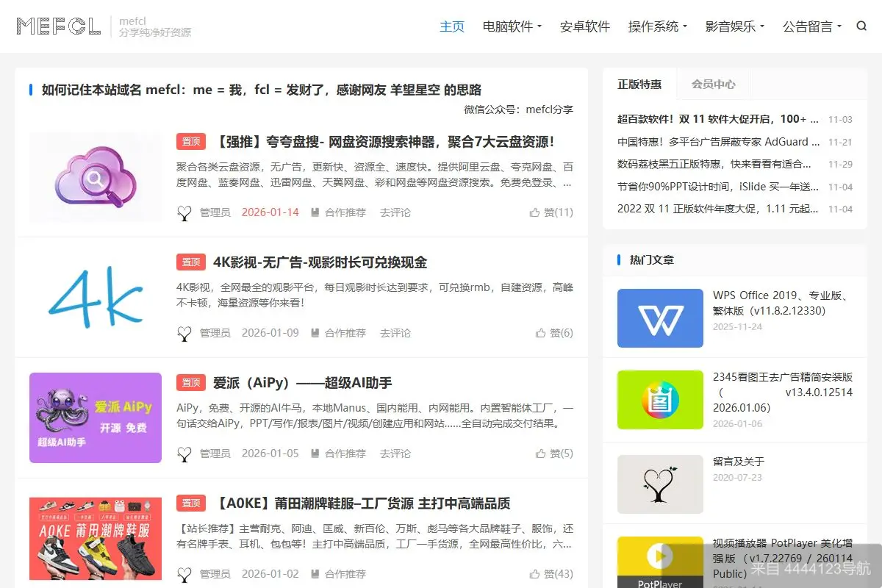Expand the 电脑软件 dropdown menu
Viewport: 882px width, 588px height.
coord(512,26)
